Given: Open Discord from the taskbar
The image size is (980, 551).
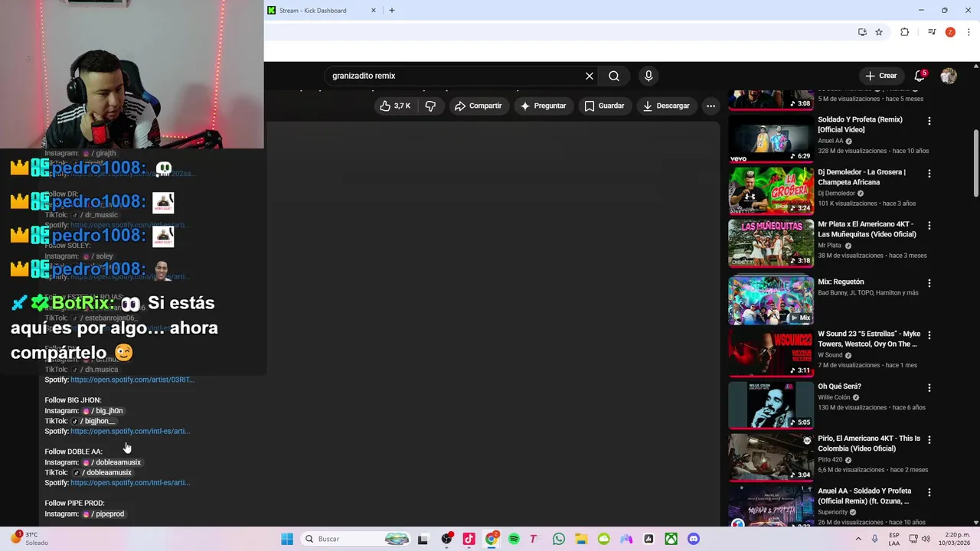Looking at the screenshot, I should coord(694,539).
